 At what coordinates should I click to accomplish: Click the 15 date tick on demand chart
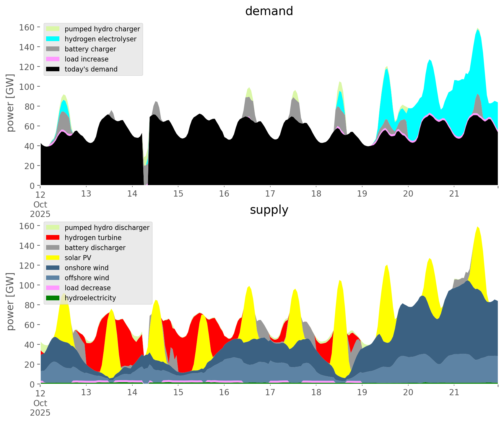click(178, 194)
